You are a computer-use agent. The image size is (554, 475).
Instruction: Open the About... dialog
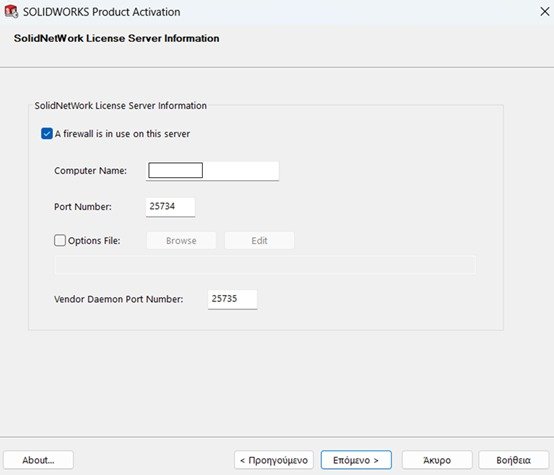tap(38, 460)
